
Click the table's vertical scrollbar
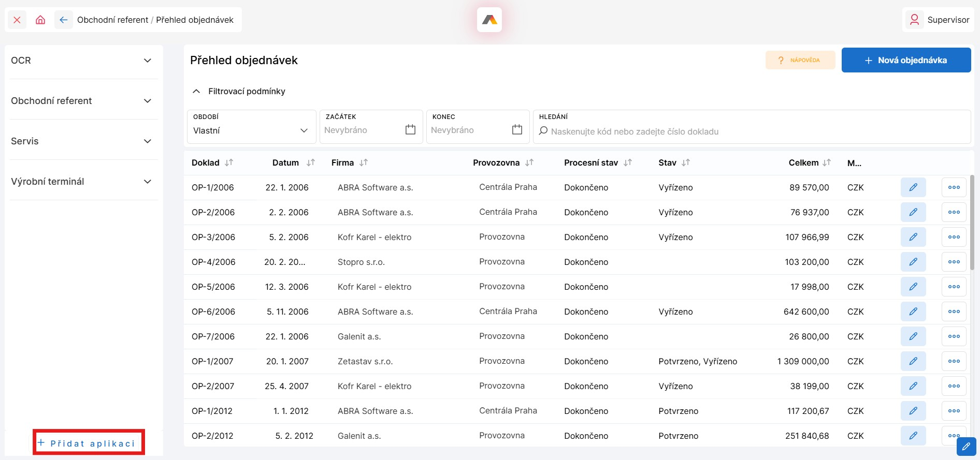tap(972, 222)
